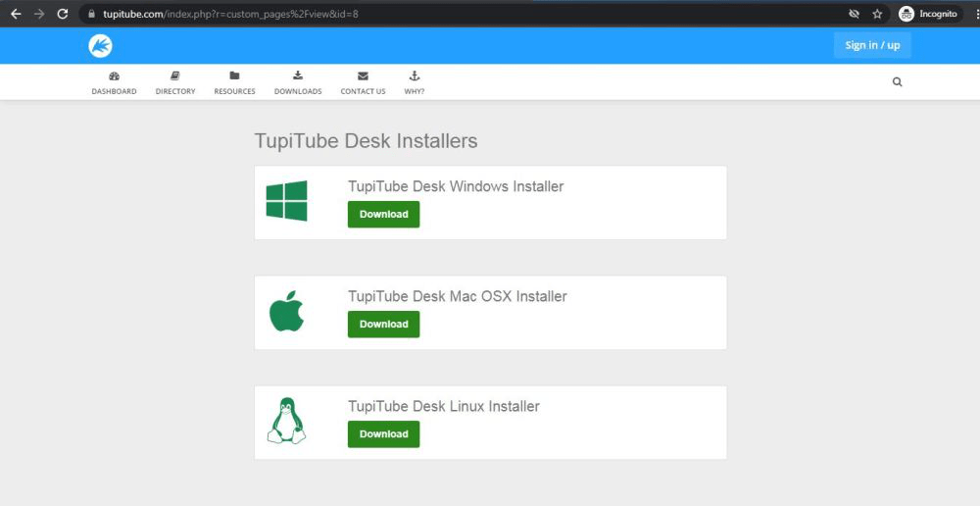
Task: Download the Windows installer
Action: pyautogui.click(x=384, y=214)
